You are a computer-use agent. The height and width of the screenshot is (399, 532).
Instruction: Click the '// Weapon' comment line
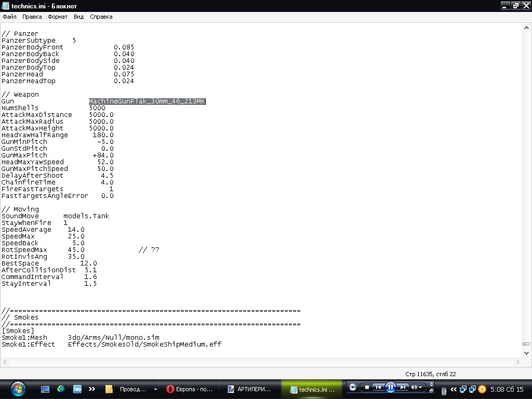[20, 95]
